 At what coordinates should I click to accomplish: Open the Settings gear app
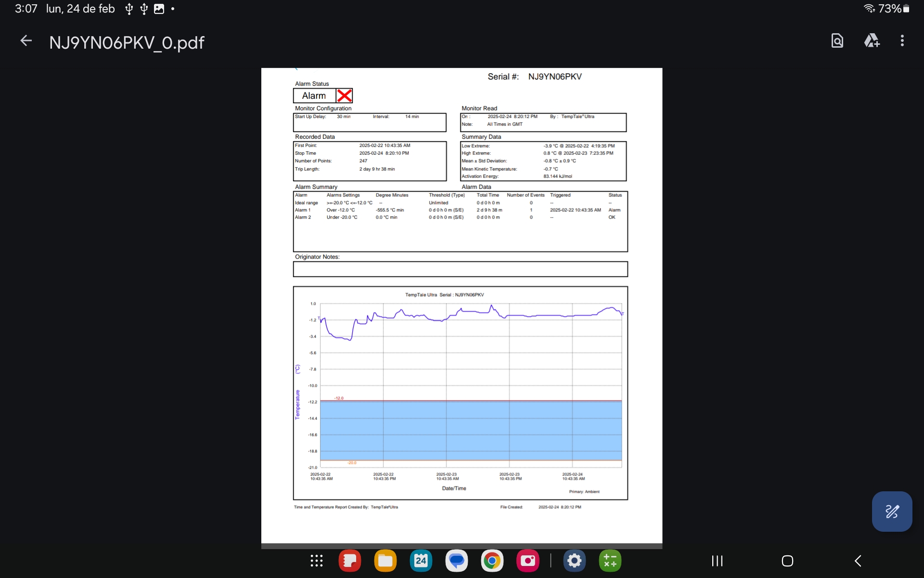pyautogui.click(x=575, y=561)
